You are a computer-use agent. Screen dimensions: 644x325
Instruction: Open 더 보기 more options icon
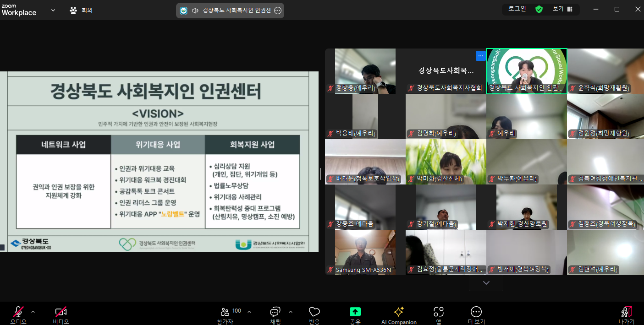tap(476, 312)
